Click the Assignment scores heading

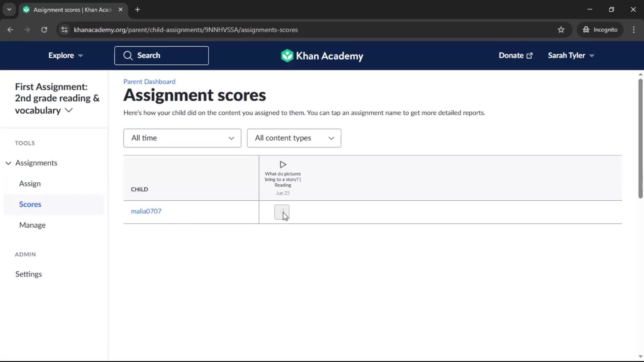pyautogui.click(x=195, y=96)
